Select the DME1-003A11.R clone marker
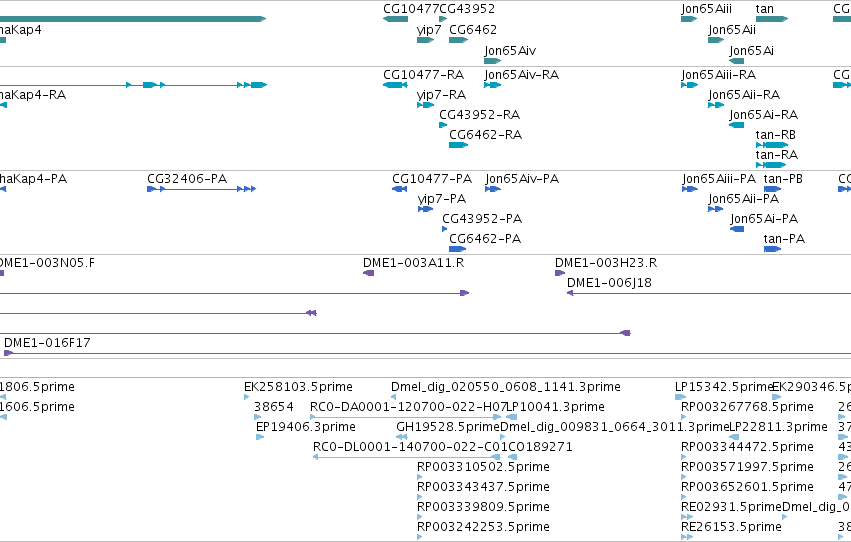Viewport: 851px width, 542px height. click(x=369, y=273)
